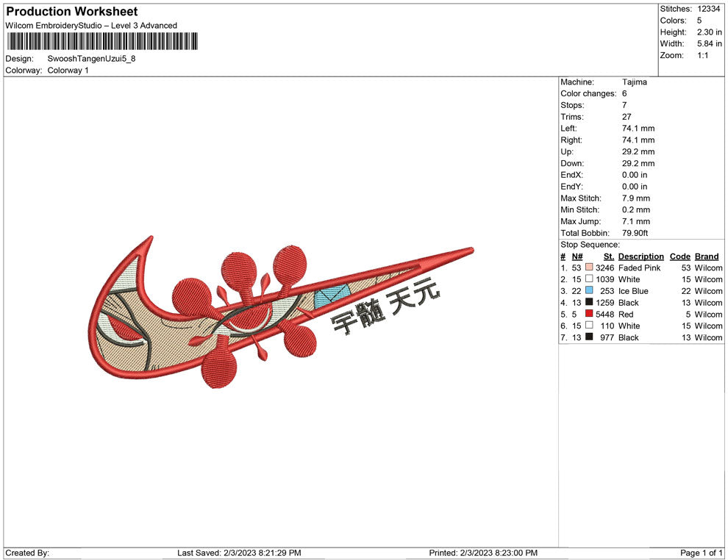Click the Trims value '27'
This screenshot has width=728, height=560.
(x=627, y=116)
